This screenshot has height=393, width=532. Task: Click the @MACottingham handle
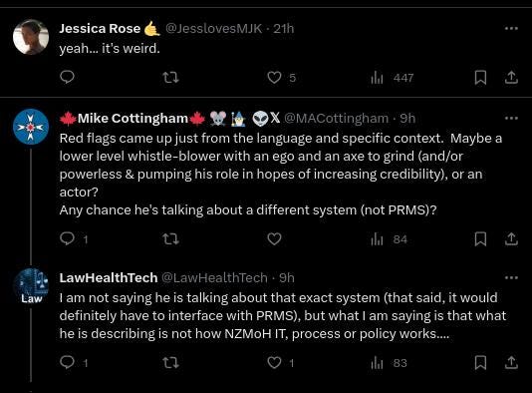[336, 119]
